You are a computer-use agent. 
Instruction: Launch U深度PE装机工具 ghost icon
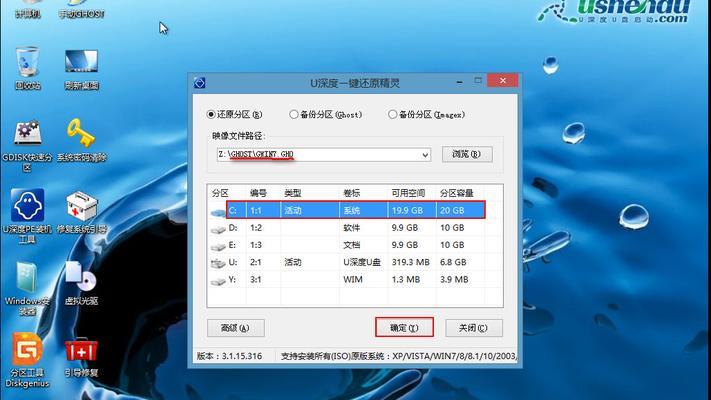click(27, 216)
